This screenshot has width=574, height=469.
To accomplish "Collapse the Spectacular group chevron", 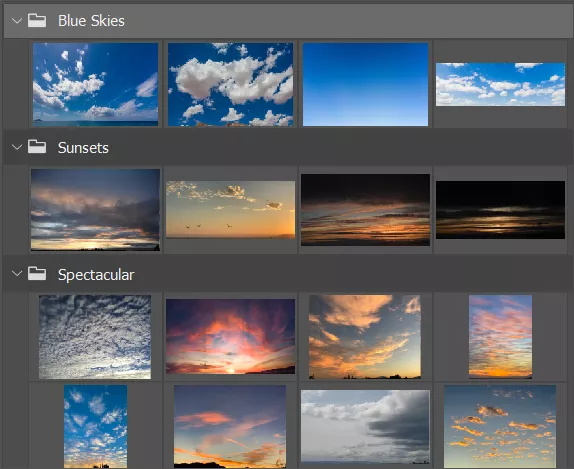I will coord(17,273).
